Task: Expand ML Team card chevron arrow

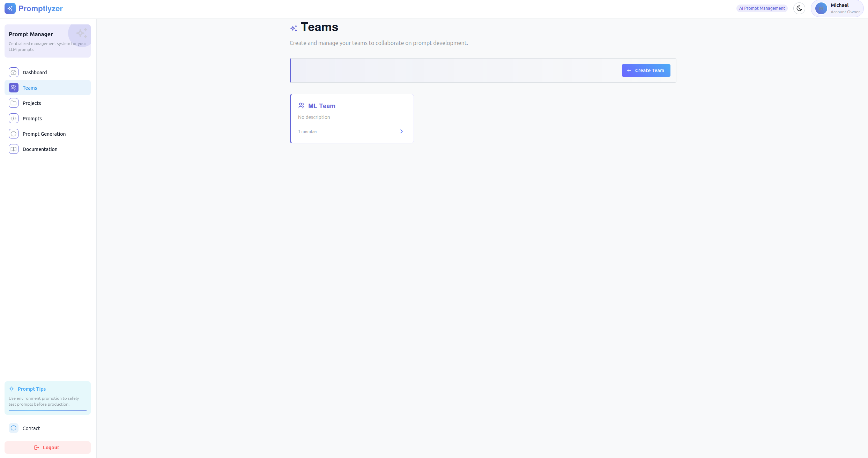Action: coord(401,132)
